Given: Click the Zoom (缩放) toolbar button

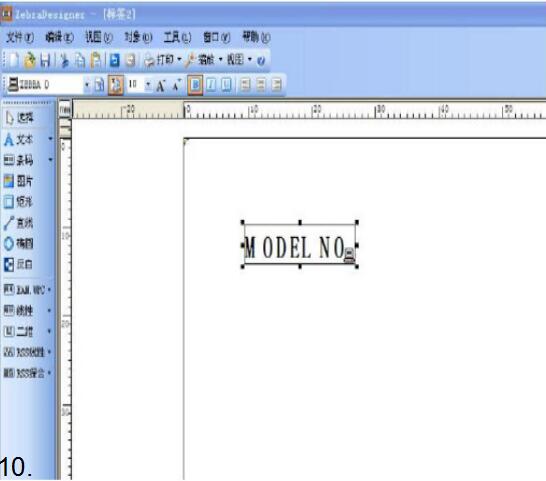Looking at the screenshot, I should (200, 60).
